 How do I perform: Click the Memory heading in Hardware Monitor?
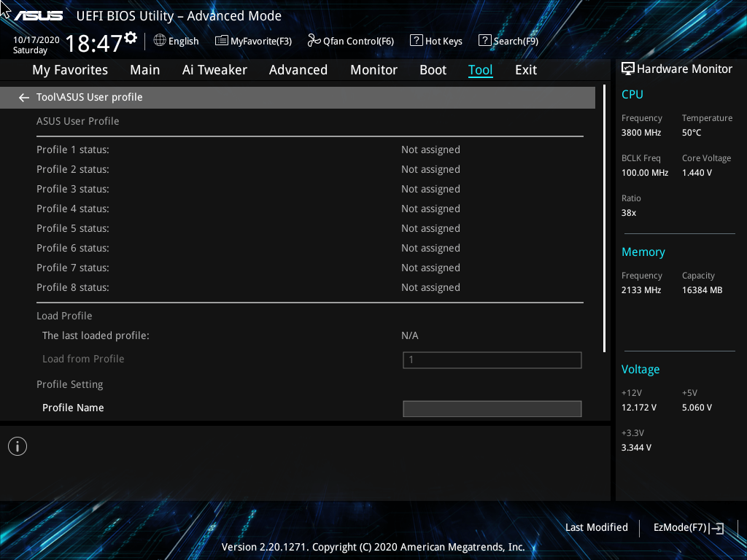(643, 252)
